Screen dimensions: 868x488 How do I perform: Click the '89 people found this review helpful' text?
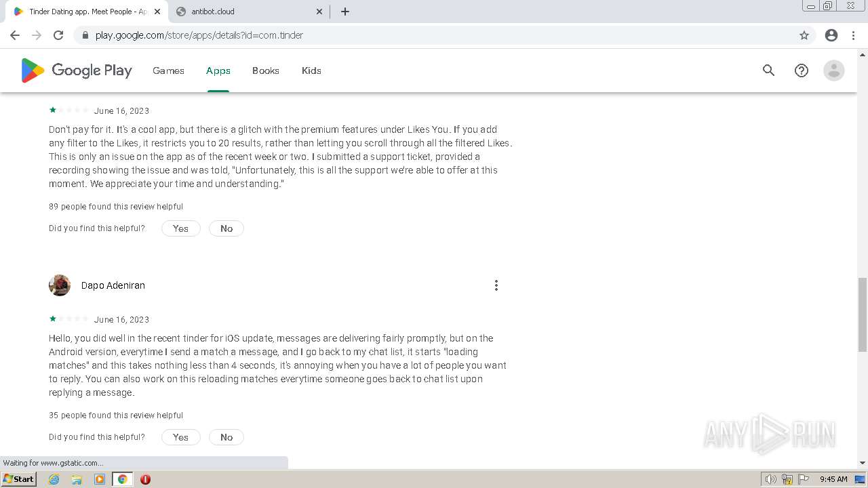(116, 207)
